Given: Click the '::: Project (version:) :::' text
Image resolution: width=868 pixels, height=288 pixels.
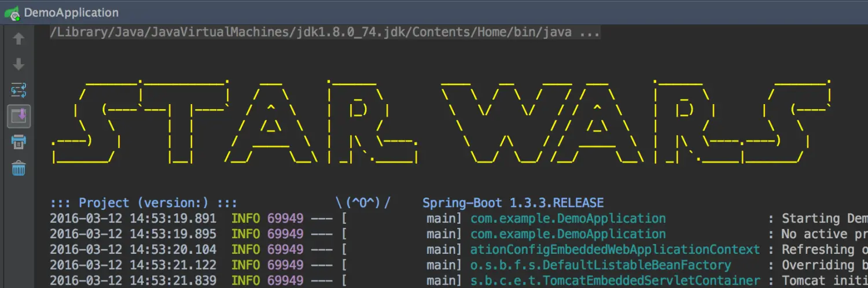Looking at the screenshot, I should click(x=144, y=203).
